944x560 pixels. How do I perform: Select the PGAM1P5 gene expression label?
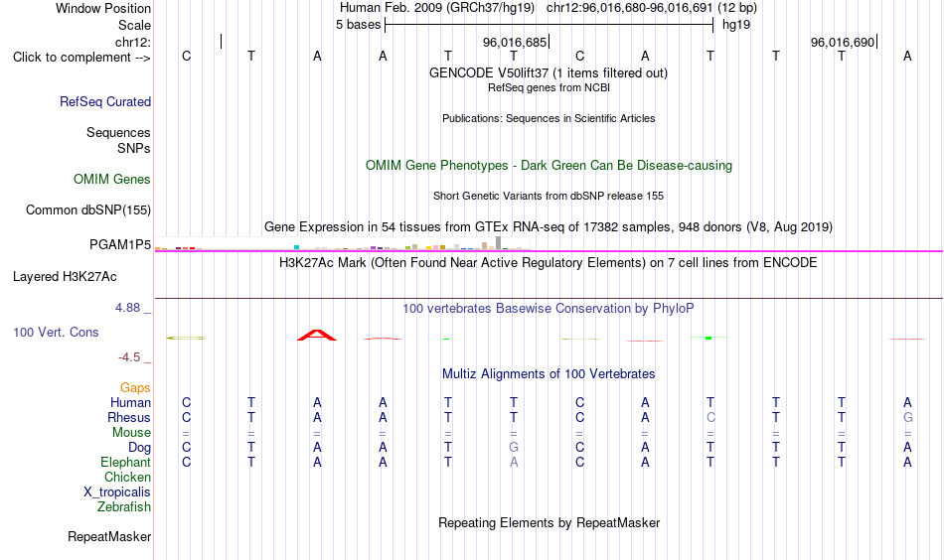120,245
